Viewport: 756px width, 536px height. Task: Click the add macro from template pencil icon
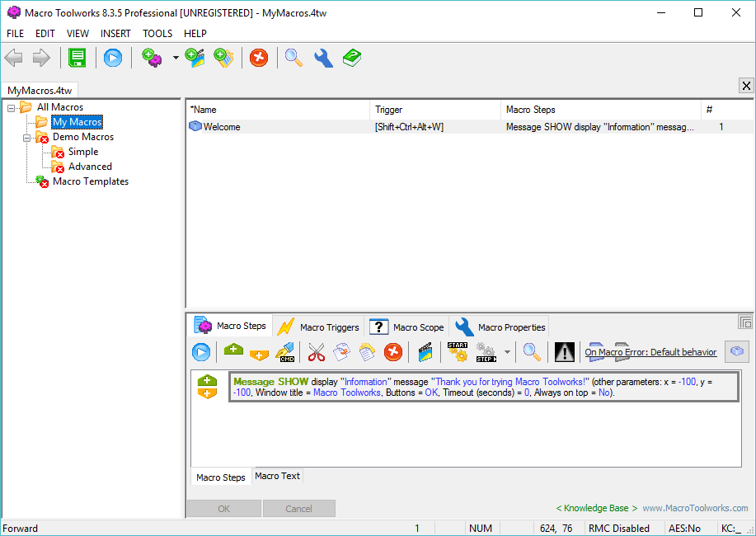pos(223,58)
